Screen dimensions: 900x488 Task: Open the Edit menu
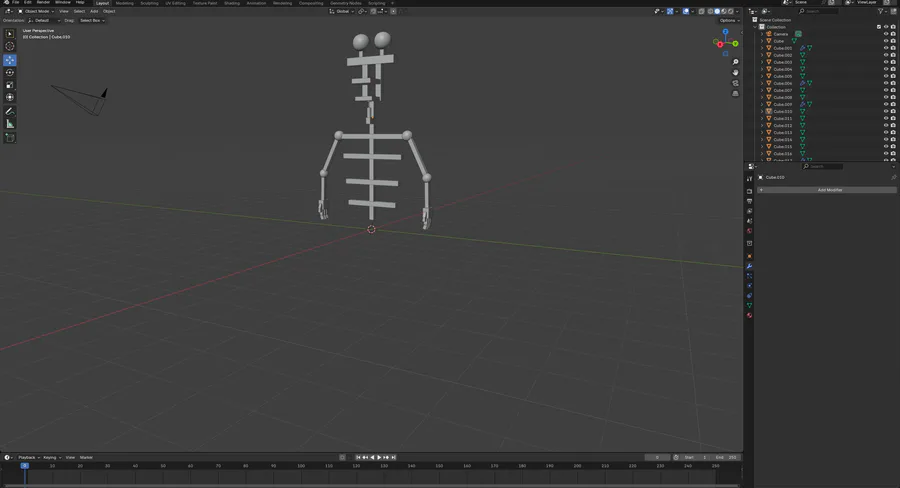[28, 2]
